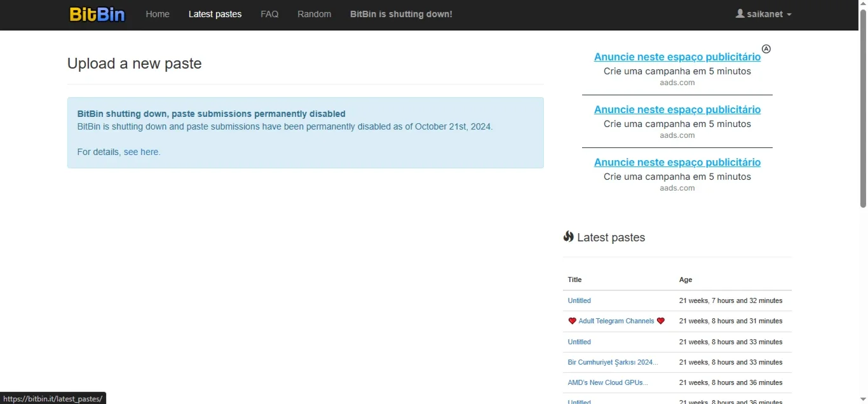The height and width of the screenshot is (404, 868).
Task: Click the second 'Anuncie neste espaço publicitário' ad link
Action: pos(677,110)
